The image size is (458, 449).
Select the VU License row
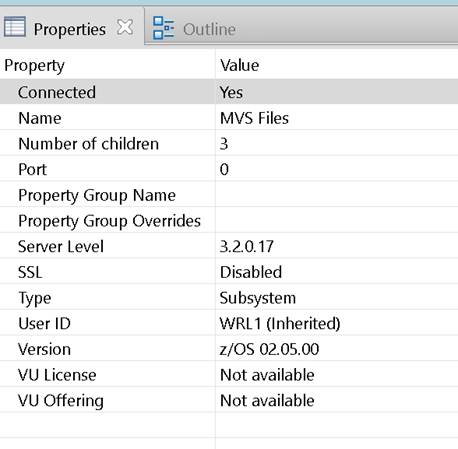click(x=229, y=374)
